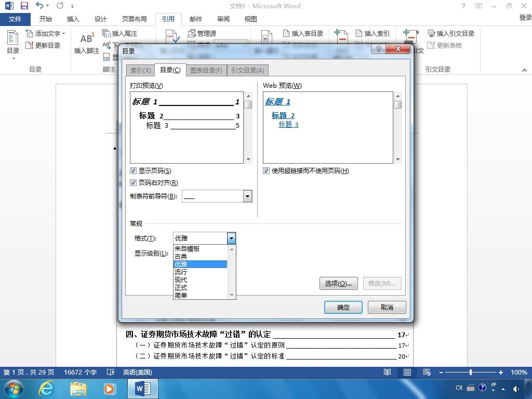
Task: Click the Word help icon in title bar
Action: [463, 6]
